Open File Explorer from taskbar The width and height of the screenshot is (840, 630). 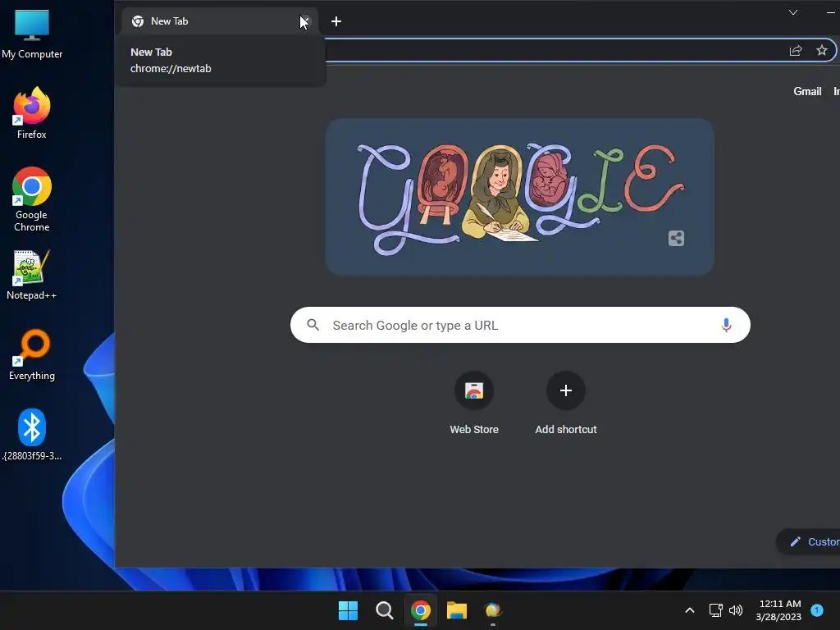[x=457, y=610]
